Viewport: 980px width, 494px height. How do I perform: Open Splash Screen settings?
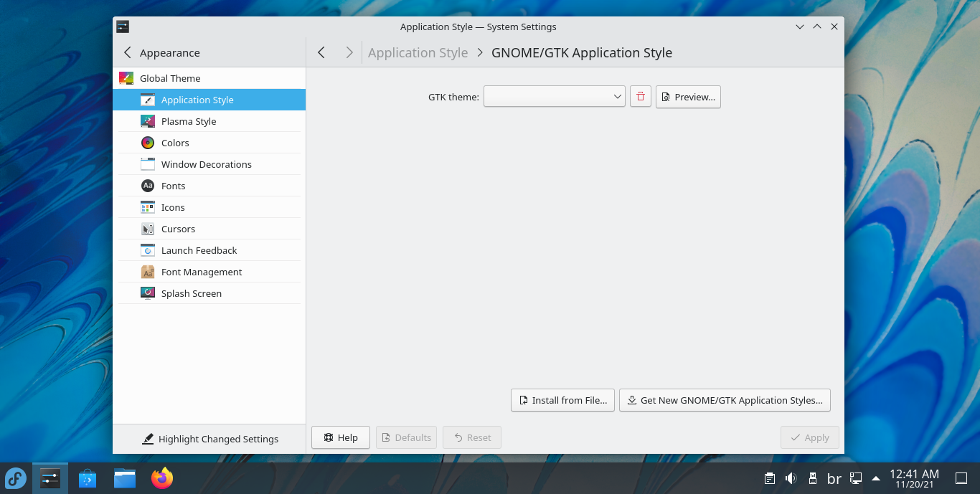coord(209,293)
